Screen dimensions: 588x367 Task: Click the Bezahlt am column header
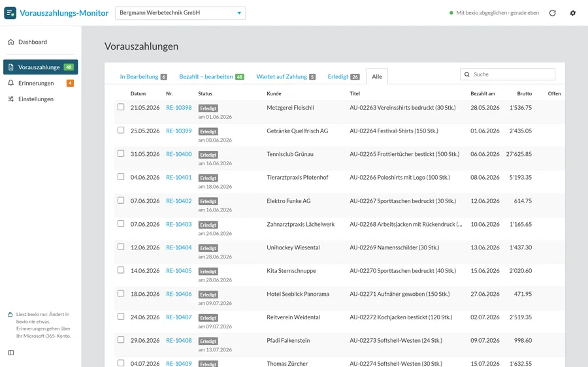(x=483, y=94)
